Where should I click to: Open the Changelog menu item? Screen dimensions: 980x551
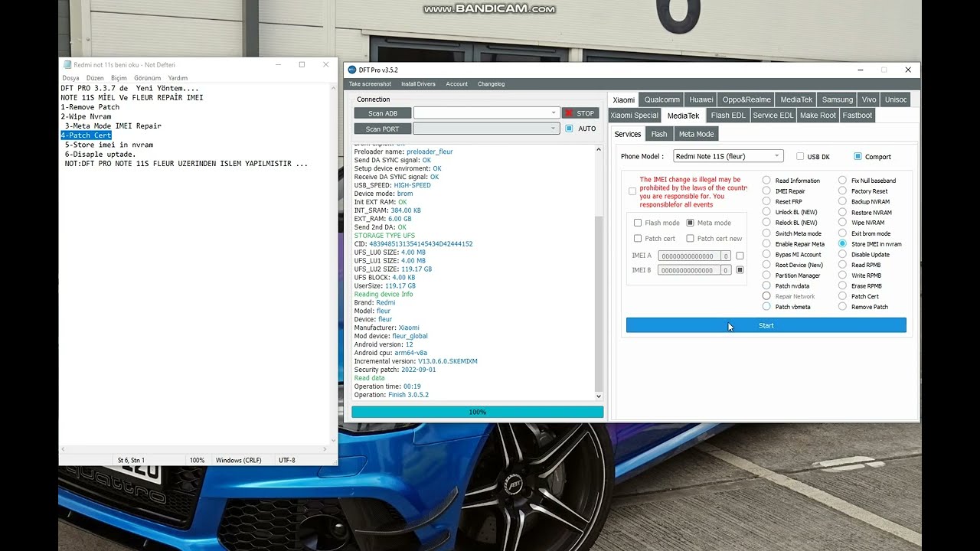[x=492, y=84]
